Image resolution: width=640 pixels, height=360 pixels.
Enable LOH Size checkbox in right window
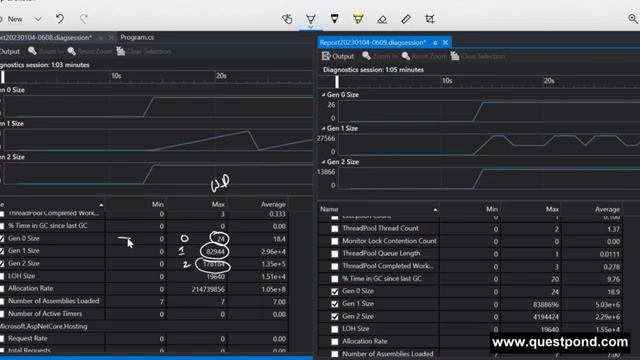(335, 329)
